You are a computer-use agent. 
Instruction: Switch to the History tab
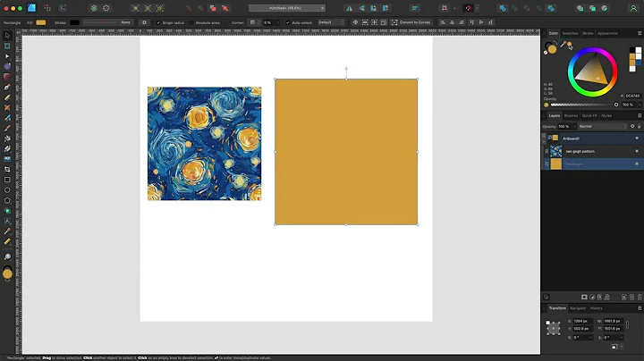[x=597, y=308]
